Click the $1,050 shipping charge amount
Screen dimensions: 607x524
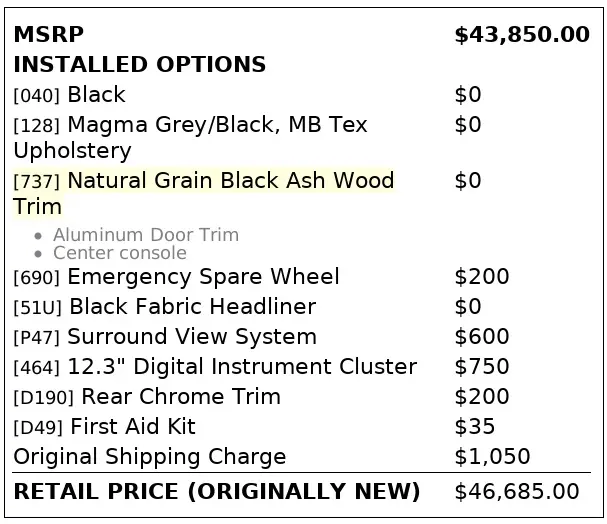tap(492, 457)
